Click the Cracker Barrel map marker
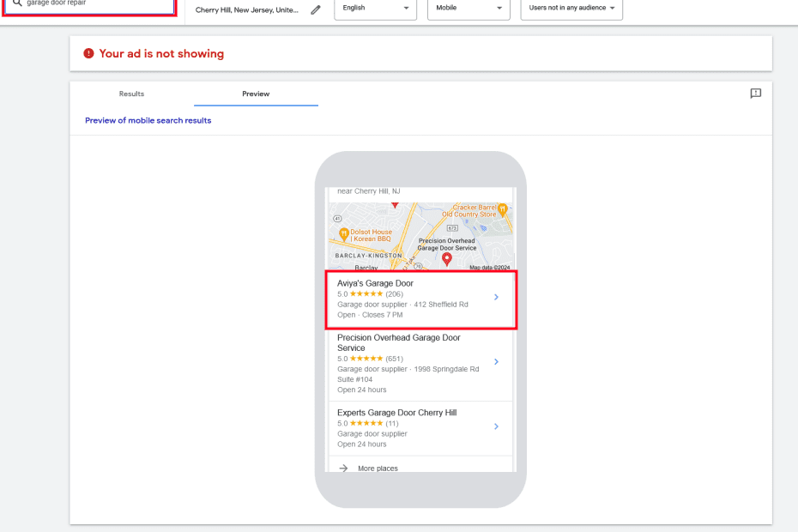 [x=503, y=209]
